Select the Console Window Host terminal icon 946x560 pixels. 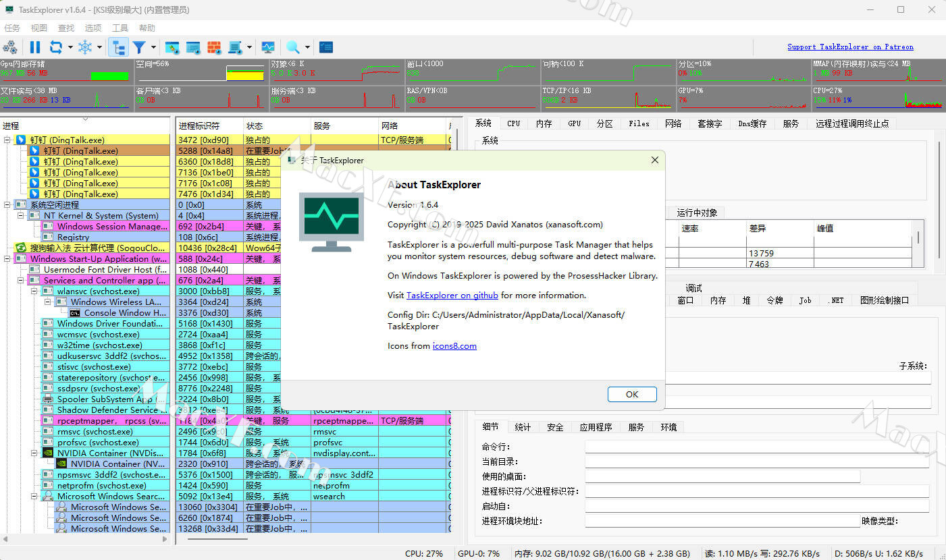pos(75,313)
